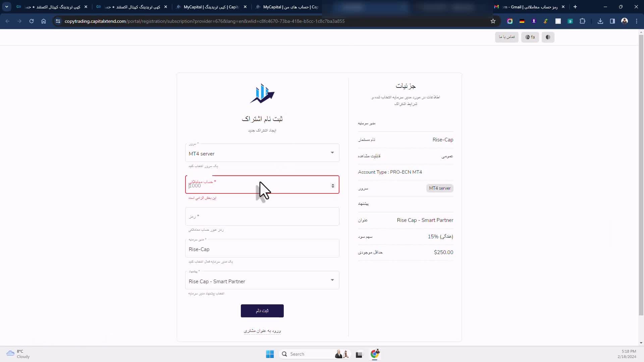Focus the password input field
This screenshot has width=644, height=362.
[x=262, y=217]
